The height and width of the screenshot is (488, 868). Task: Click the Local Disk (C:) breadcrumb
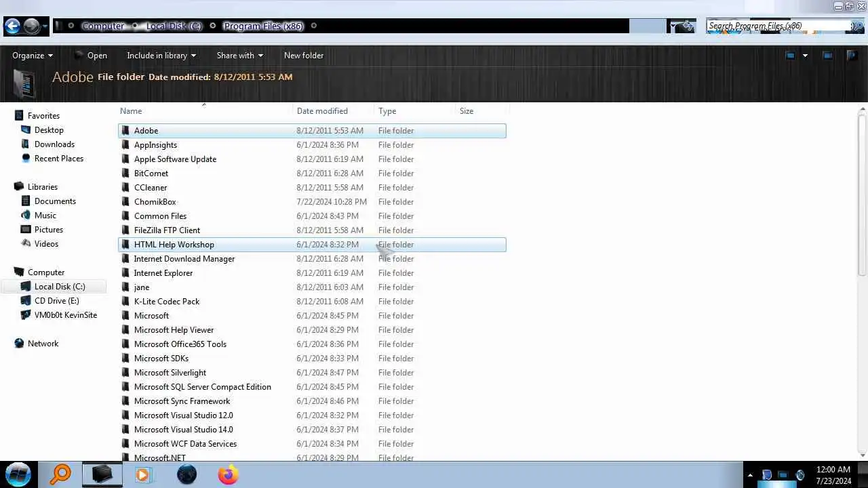[x=174, y=26]
